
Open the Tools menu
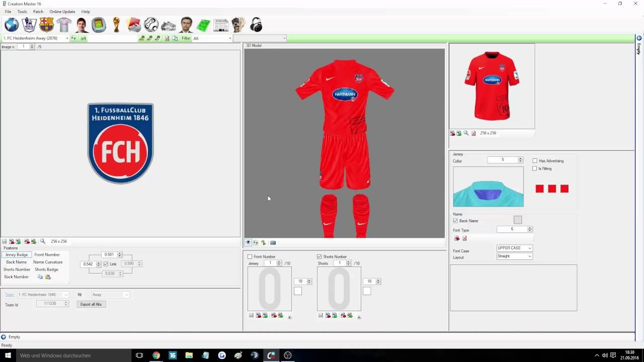click(x=22, y=12)
